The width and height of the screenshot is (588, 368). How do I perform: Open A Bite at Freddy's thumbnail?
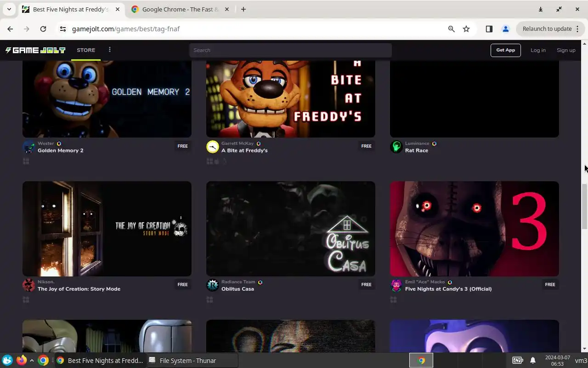tap(291, 99)
